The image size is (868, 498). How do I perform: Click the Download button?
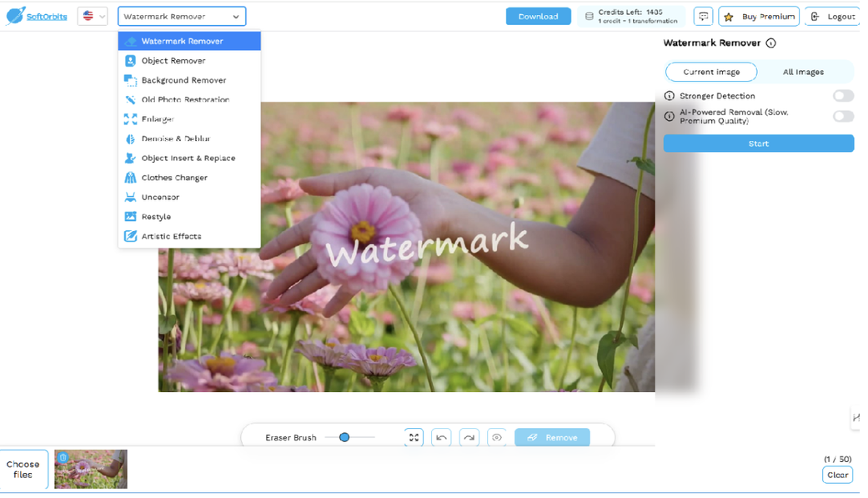coord(538,17)
